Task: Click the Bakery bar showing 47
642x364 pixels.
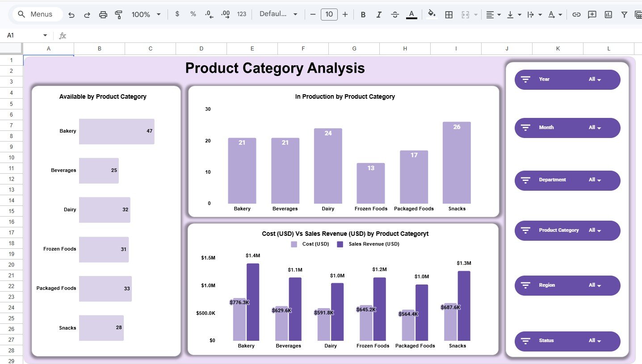Action: (x=117, y=131)
